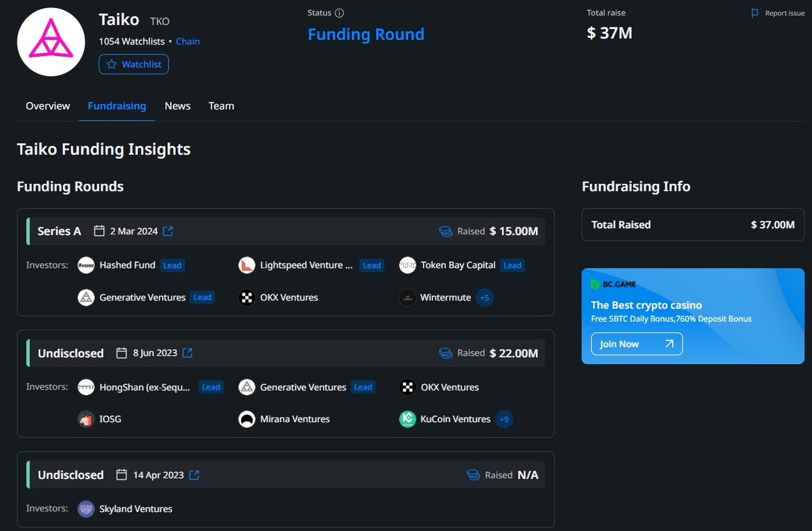Open external link icon beside 8 Jun 2023

[188, 353]
